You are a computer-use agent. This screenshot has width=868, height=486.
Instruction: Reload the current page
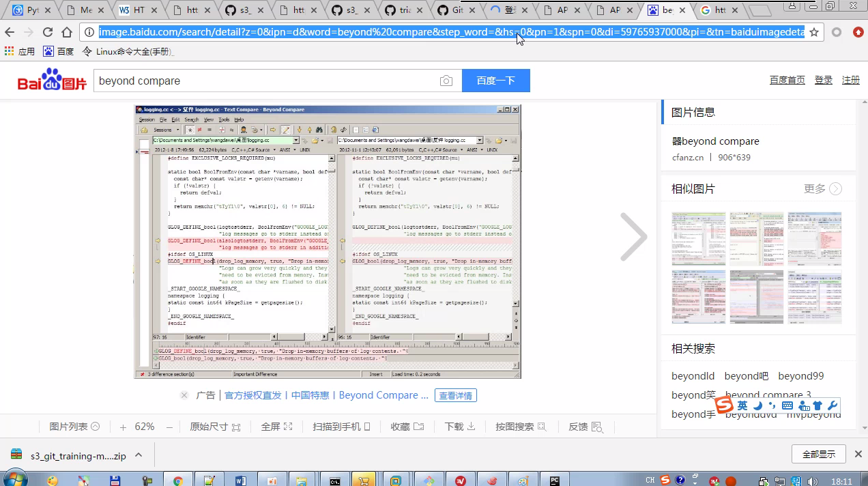(48, 32)
